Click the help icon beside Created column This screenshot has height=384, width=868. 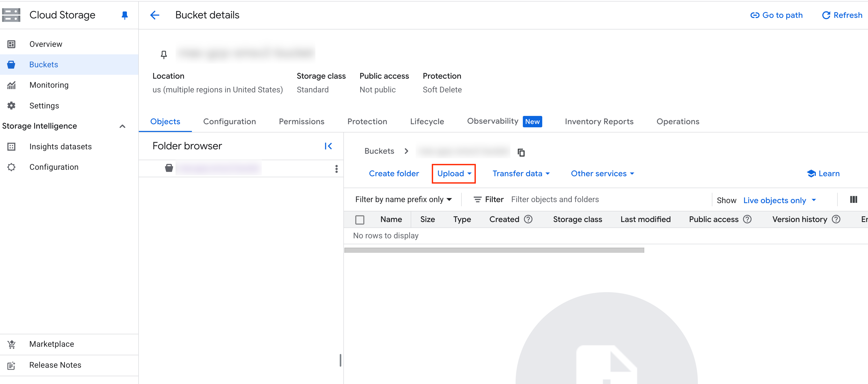pyautogui.click(x=528, y=219)
